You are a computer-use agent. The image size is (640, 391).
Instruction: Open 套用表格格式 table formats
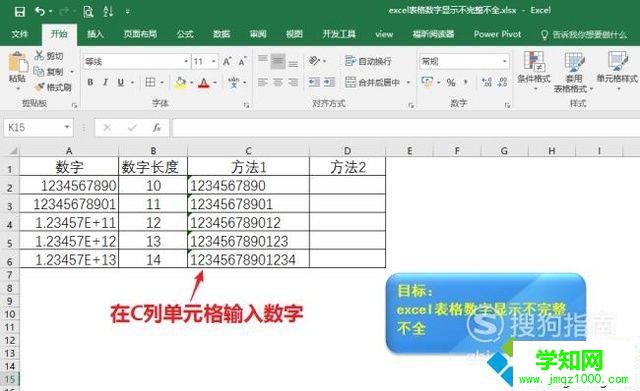click(x=573, y=72)
